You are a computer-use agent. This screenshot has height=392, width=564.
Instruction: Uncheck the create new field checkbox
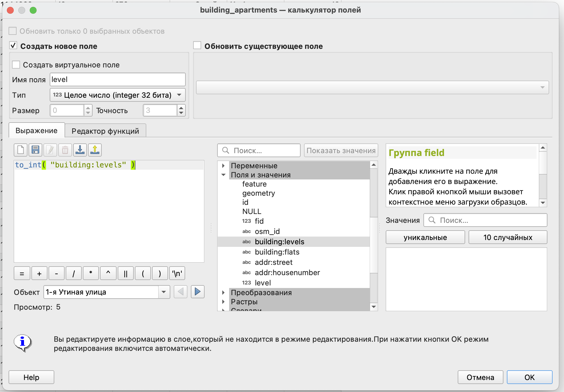click(x=13, y=46)
